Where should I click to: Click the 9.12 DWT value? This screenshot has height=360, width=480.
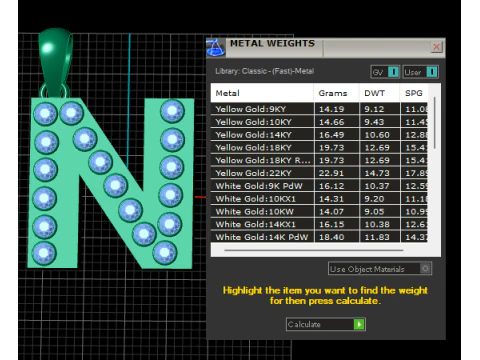374,109
